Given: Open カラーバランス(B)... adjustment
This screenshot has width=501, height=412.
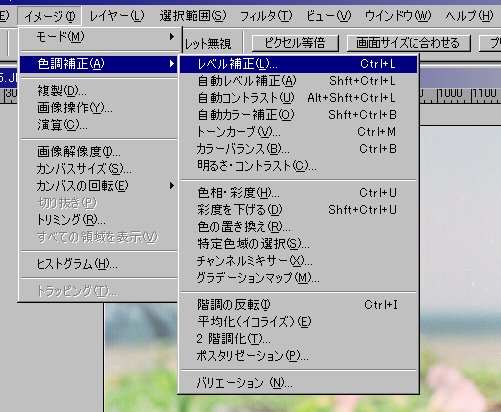Looking at the screenshot, I should pyautogui.click(x=298, y=149).
